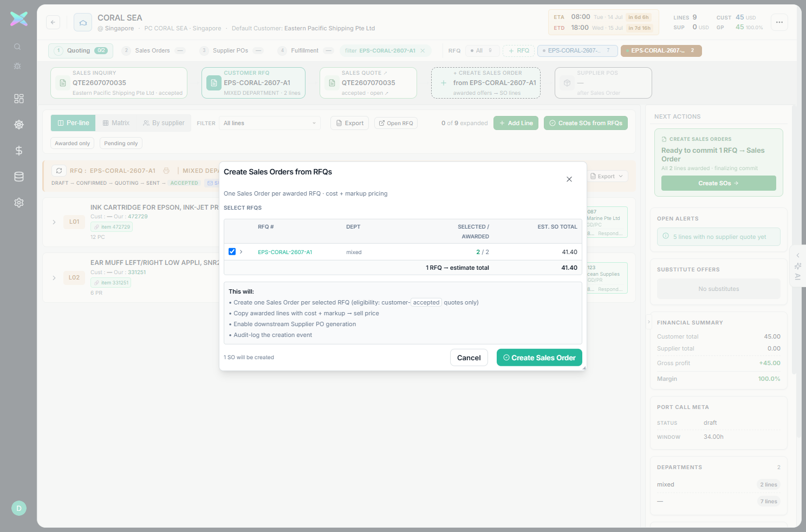Open EPS-CORAL-2607-A1 link in dialog
The width and height of the screenshot is (806, 532).
(285, 252)
